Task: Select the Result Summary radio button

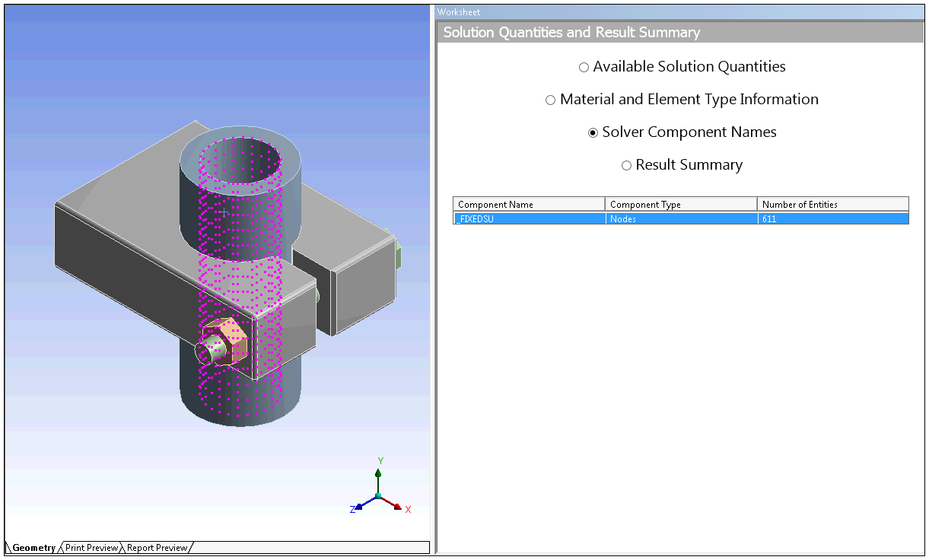Action: pos(626,165)
